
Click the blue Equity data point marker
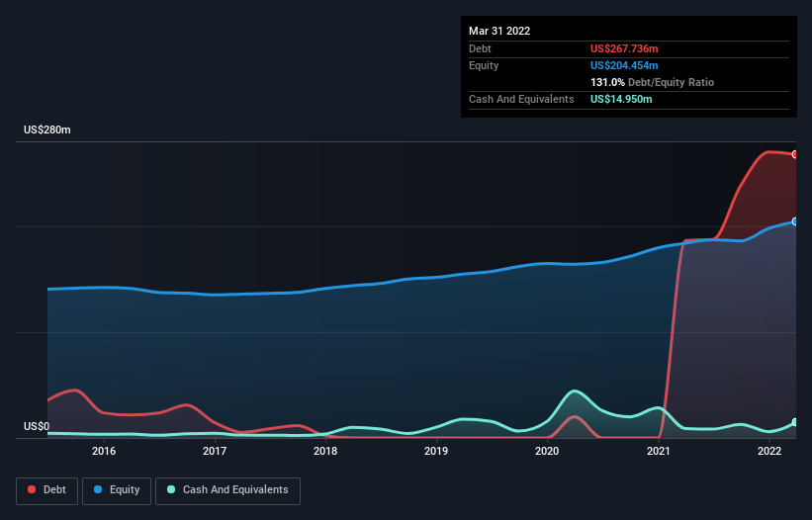pyautogui.click(x=795, y=221)
